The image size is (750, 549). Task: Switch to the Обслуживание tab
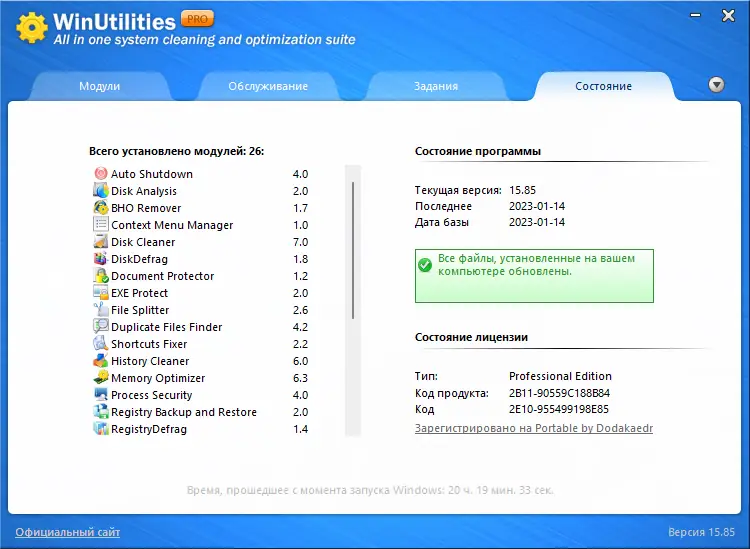coord(268,86)
